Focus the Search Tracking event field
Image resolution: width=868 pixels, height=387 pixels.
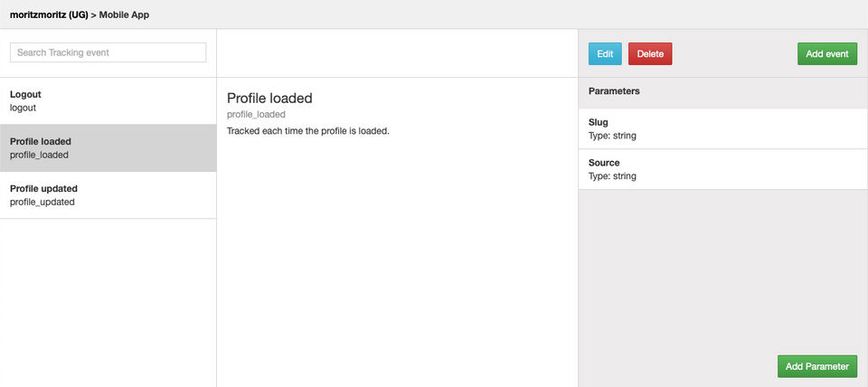click(108, 52)
